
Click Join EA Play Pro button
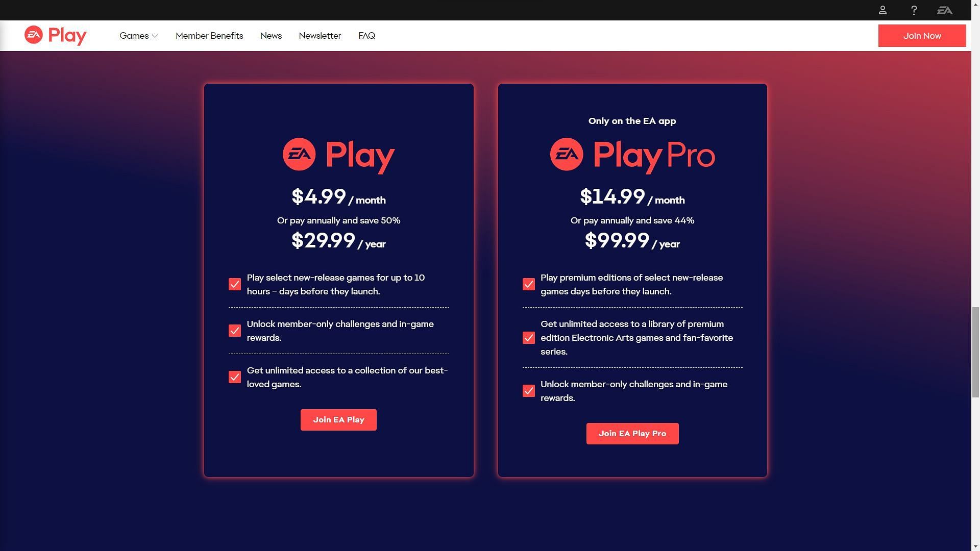[632, 433]
